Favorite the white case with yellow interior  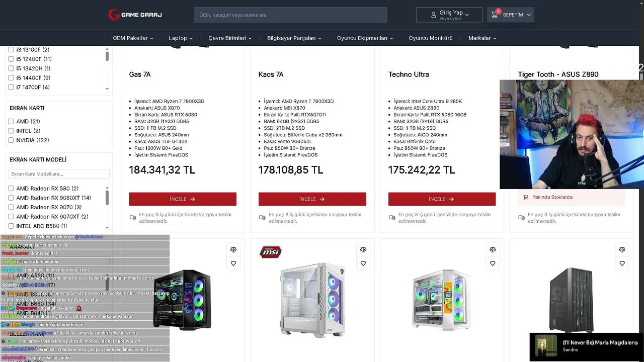tap(493, 263)
